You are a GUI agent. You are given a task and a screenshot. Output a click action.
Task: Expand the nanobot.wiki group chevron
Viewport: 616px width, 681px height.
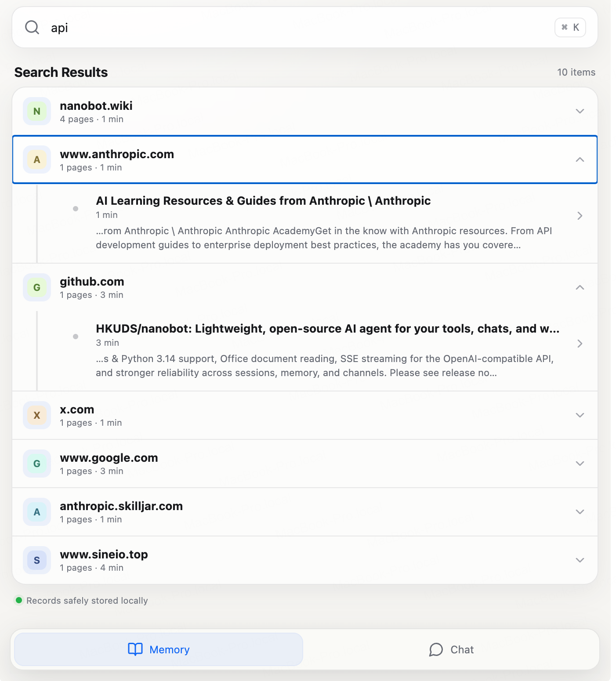pos(580,111)
